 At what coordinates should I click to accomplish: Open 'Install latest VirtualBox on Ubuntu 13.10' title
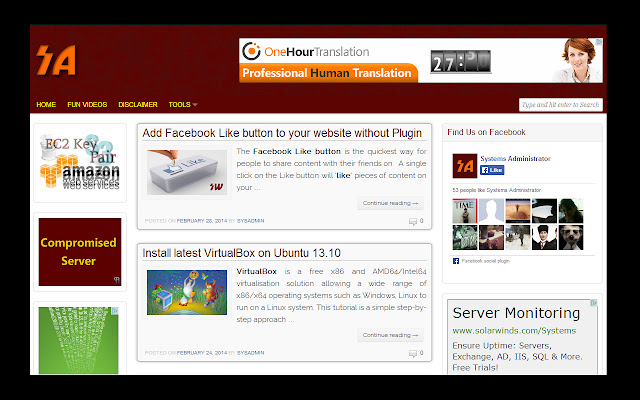(242, 253)
